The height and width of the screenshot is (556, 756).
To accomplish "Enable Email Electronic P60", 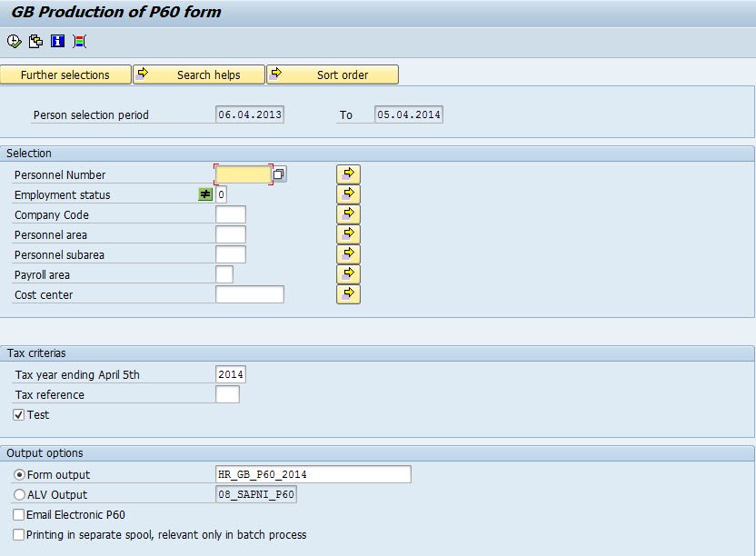I will 18,514.
